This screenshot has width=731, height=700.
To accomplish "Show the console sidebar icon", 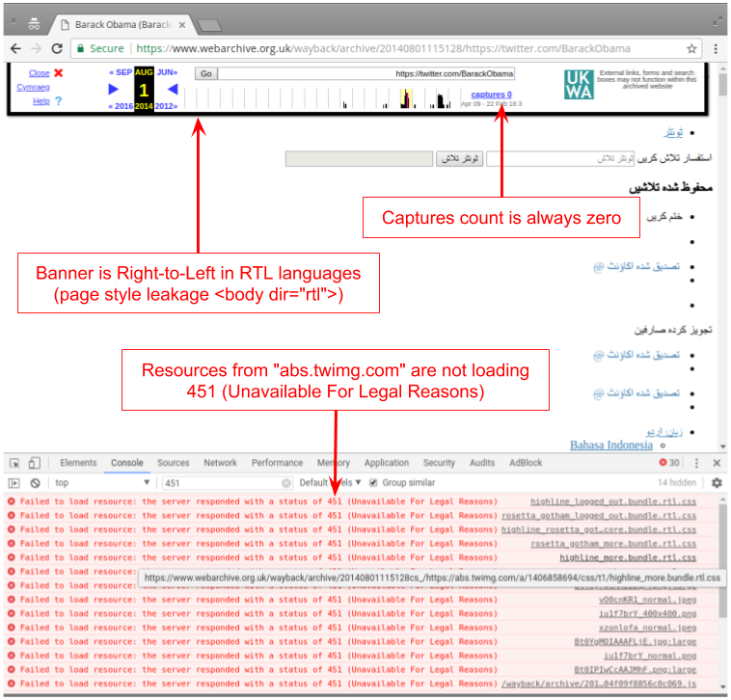I will click(x=14, y=483).
